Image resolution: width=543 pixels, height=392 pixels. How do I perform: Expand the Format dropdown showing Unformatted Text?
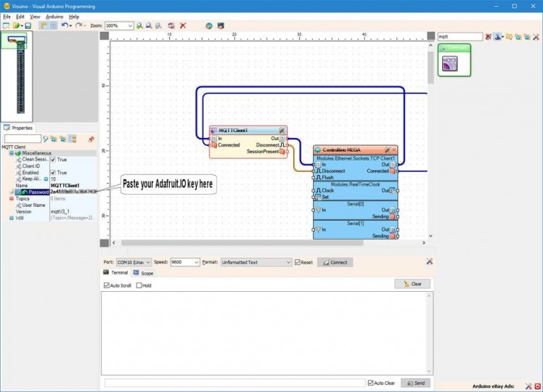tap(287, 262)
